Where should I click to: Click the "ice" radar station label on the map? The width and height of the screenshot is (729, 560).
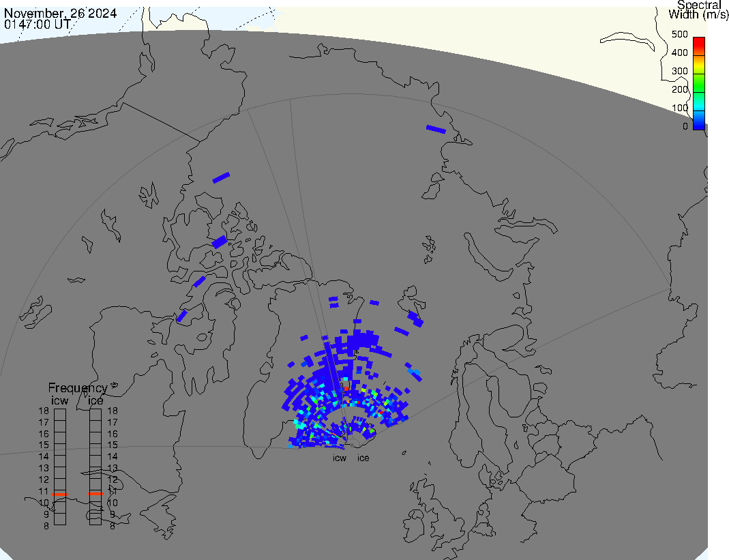[363, 458]
